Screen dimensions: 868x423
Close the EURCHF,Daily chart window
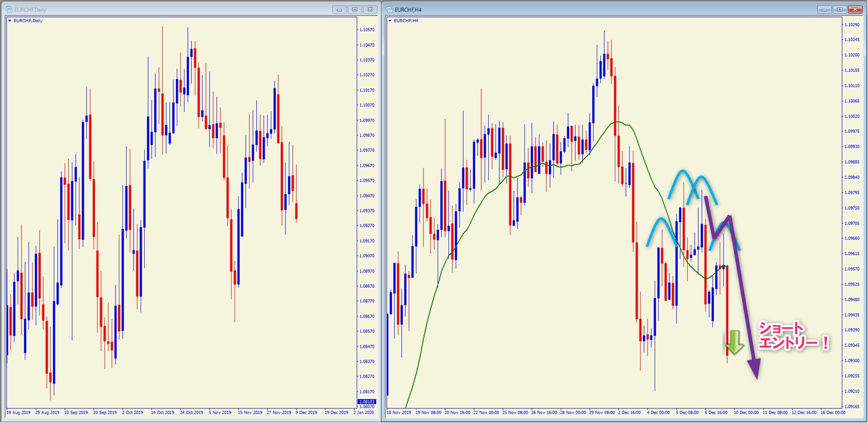pyautogui.click(x=370, y=10)
